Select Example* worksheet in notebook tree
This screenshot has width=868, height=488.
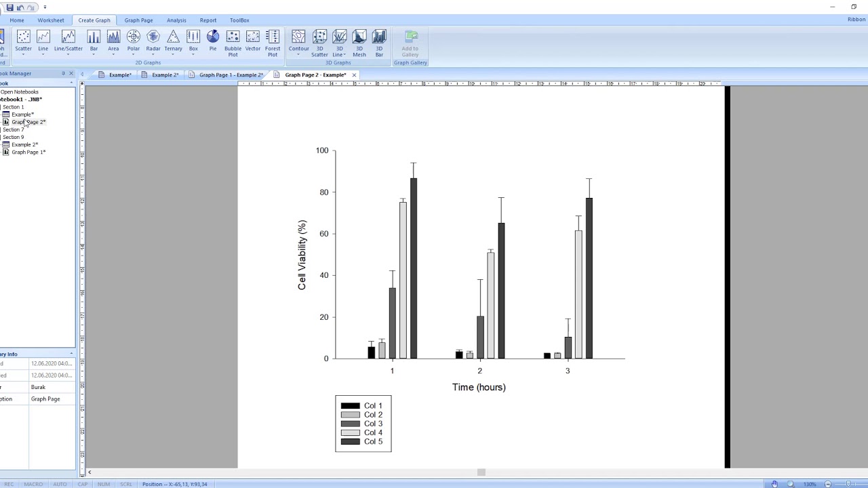(x=22, y=115)
